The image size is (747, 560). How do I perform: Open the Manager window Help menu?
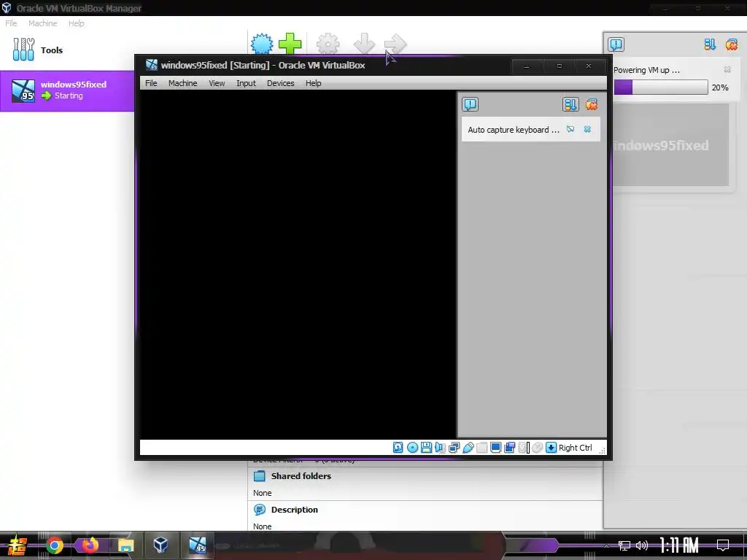click(x=76, y=23)
